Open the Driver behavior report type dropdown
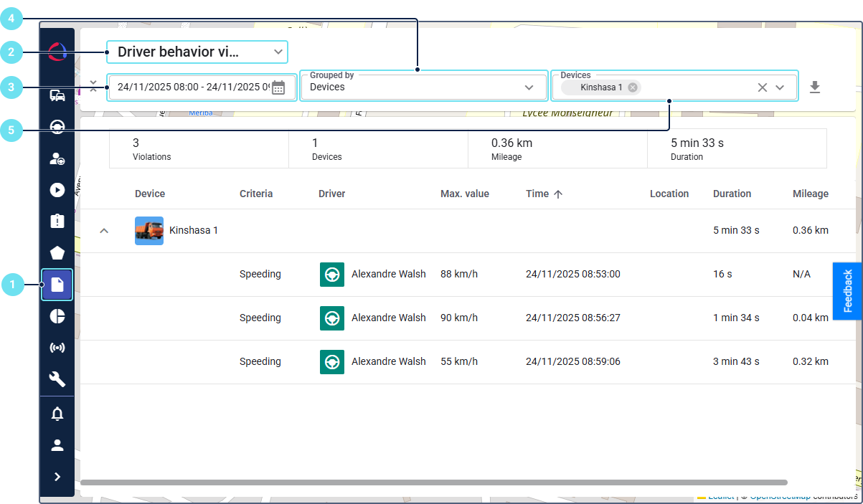This screenshot has height=504, width=863. [197, 52]
